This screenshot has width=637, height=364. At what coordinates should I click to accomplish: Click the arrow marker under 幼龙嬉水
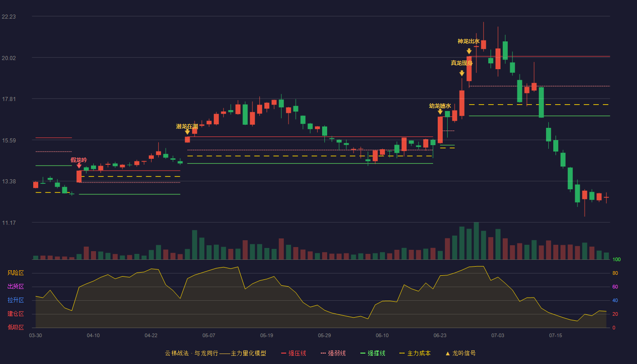440,111
